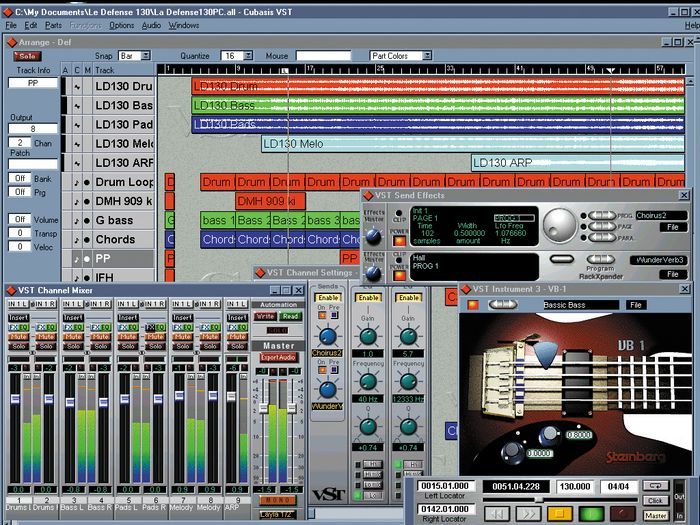Click the Record button on the transport
This screenshot has height=525, width=700.
622,514
